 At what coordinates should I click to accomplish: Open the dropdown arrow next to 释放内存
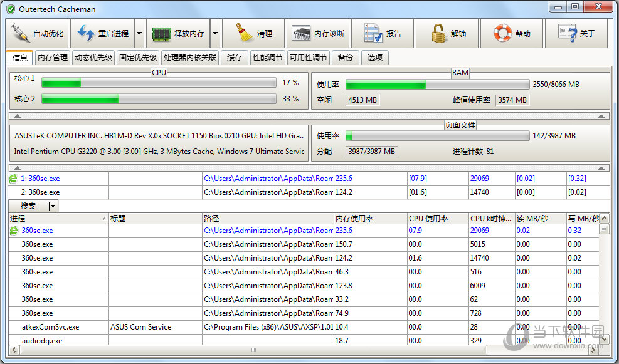coord(215,34)
